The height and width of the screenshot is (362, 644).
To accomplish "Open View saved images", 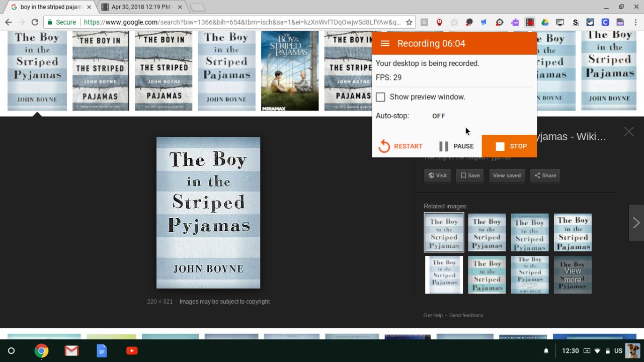I will pos(507,175).
